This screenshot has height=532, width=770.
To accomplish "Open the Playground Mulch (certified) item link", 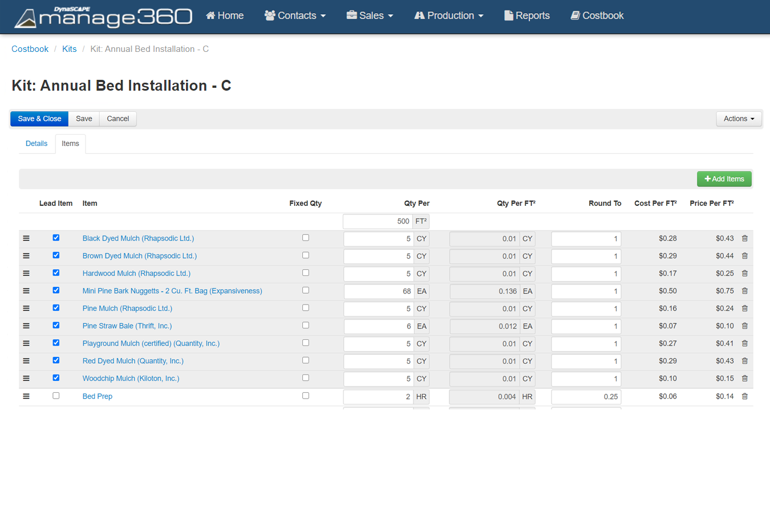I will (x=151, y=344).
